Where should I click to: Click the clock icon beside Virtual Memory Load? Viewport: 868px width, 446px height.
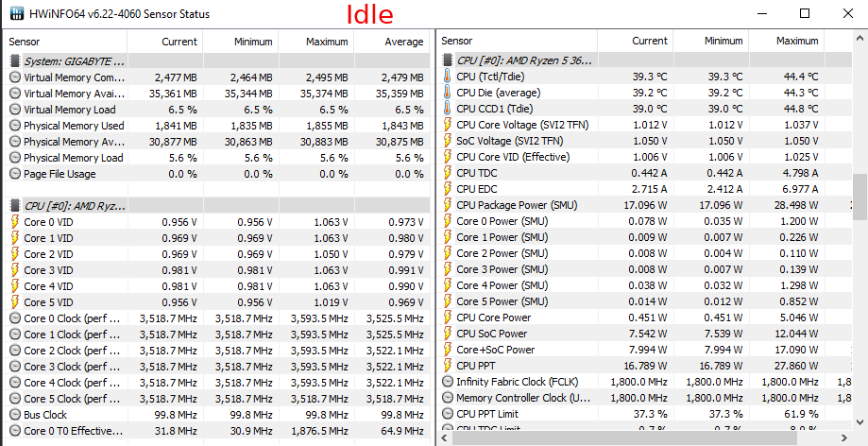tap(15, 110)
